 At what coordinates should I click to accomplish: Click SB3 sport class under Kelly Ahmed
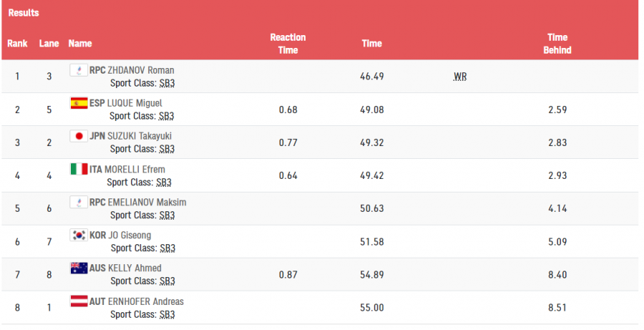click(x=166, y=281)
